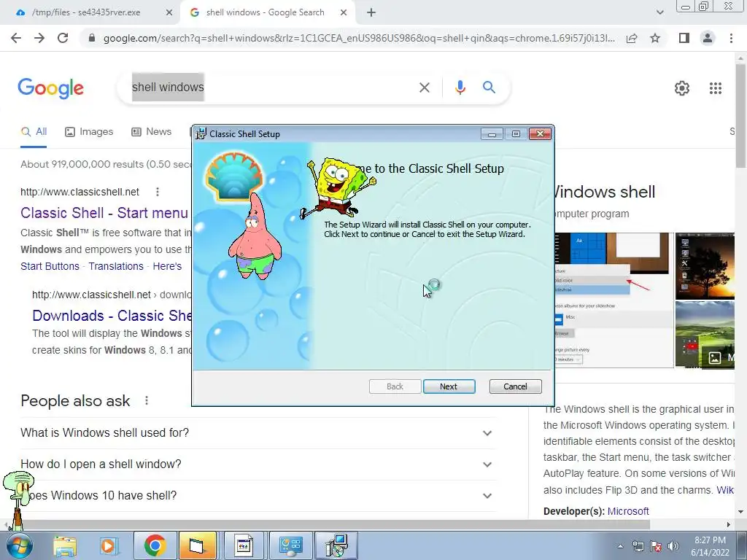Open the Translations sitelink
The image size is (747, 560).
click(x=116, y=266)
